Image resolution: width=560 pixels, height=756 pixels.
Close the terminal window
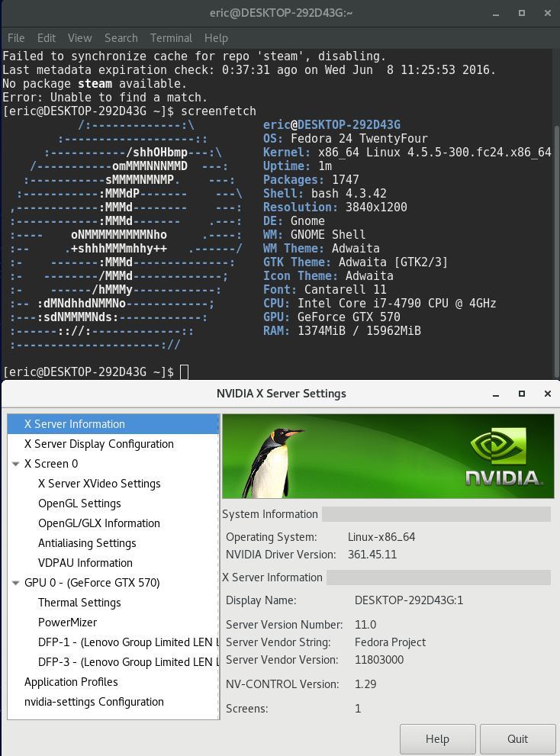point(548,14)
